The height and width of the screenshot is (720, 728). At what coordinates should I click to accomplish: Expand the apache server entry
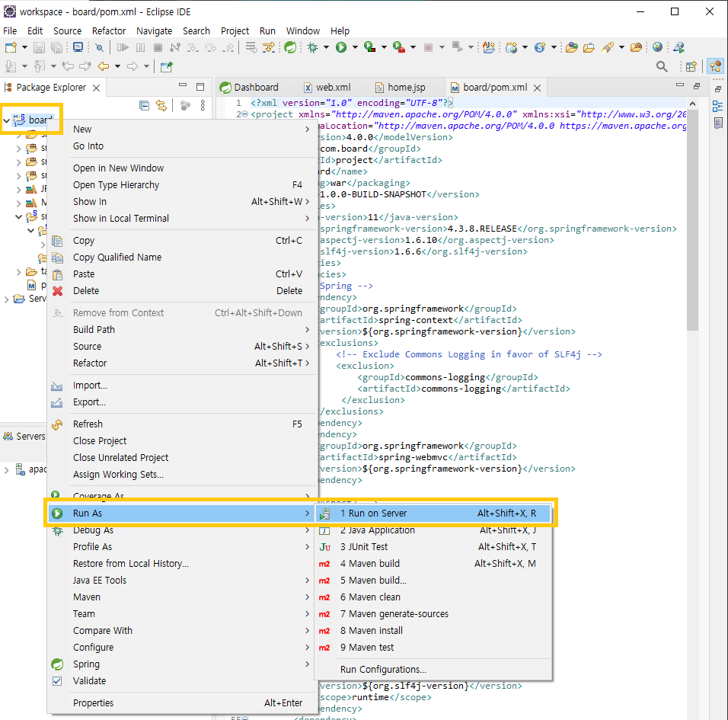(7, 470)
